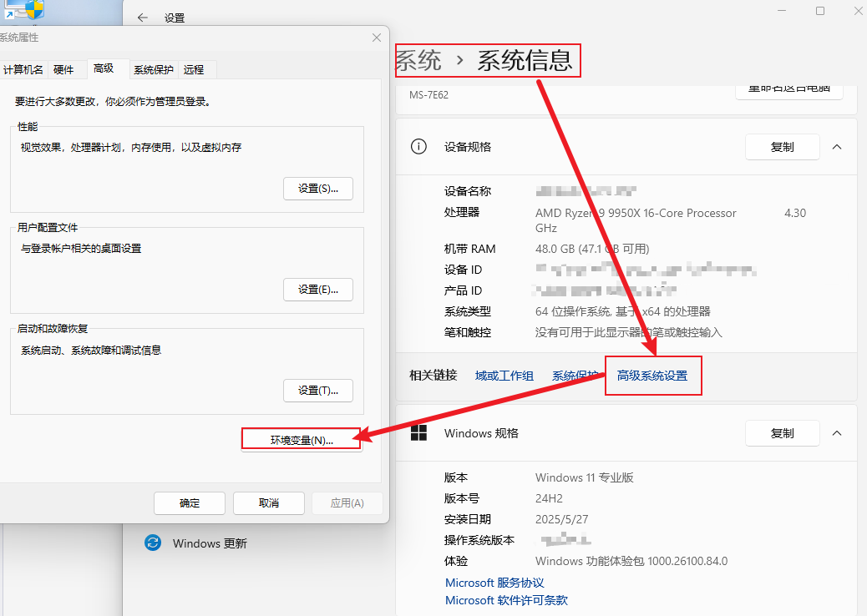Open the 高级系统设置 link

652,376
